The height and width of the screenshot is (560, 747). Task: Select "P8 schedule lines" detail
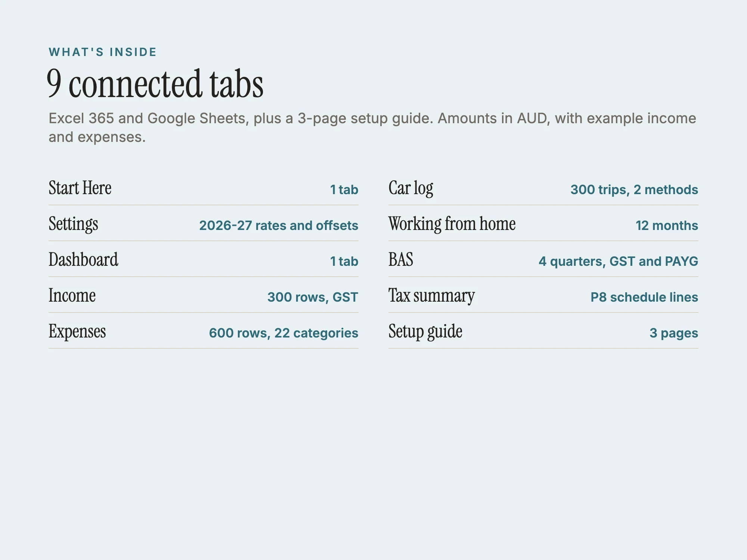click(644, 297)
